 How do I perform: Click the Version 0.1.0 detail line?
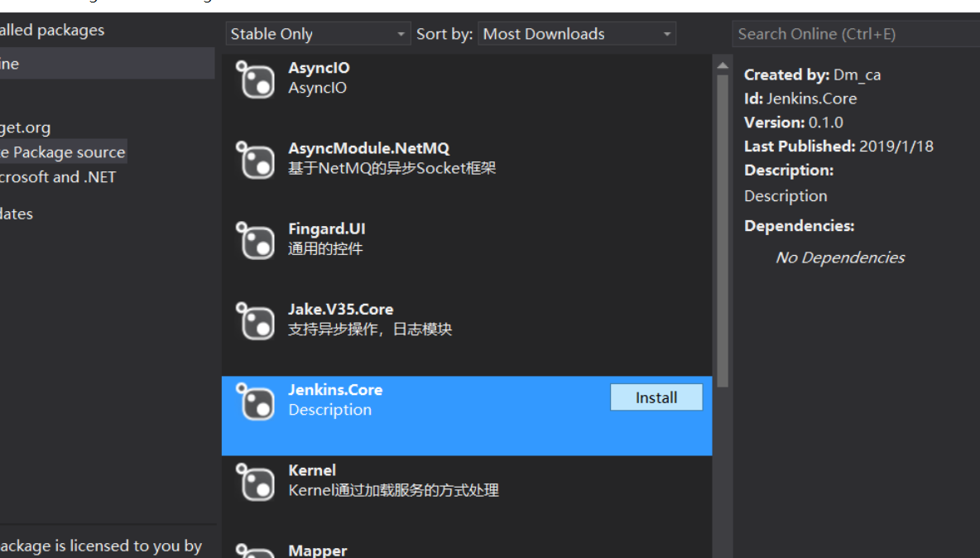793,123
